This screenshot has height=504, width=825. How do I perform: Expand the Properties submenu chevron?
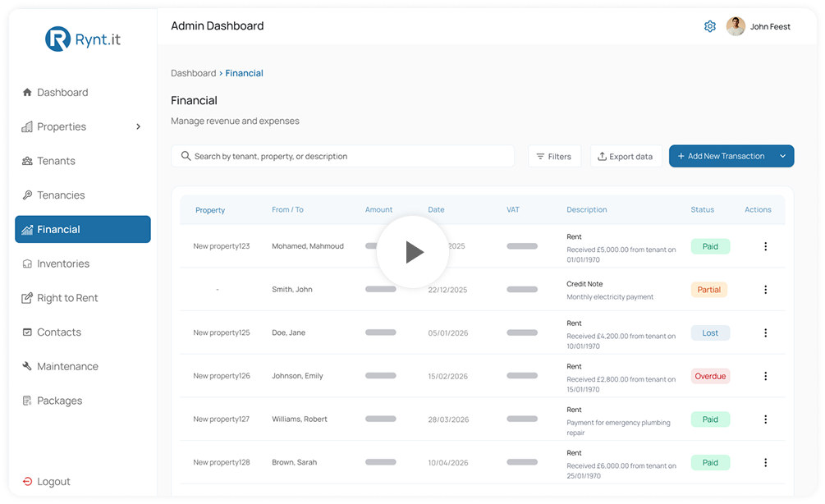click(138, 126)
